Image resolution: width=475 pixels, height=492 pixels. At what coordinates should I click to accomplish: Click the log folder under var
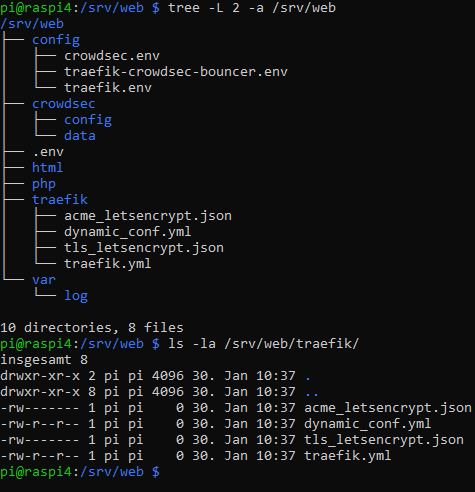click(x=76, y=296)
